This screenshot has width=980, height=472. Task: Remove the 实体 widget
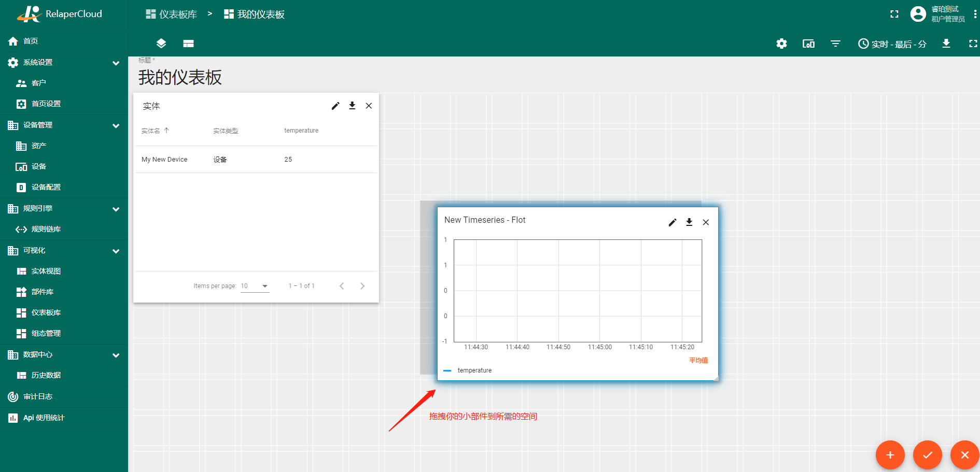coord(369,106)
